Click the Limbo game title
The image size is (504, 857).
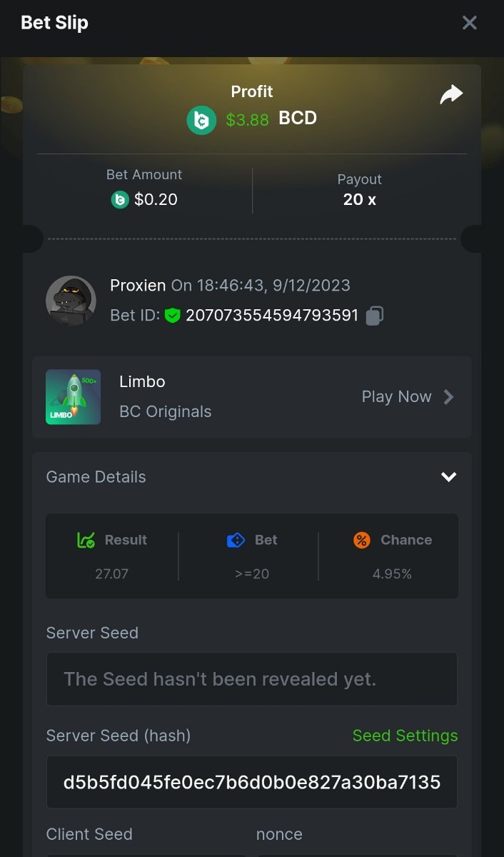pyautogui.click(x=142, y=382)
